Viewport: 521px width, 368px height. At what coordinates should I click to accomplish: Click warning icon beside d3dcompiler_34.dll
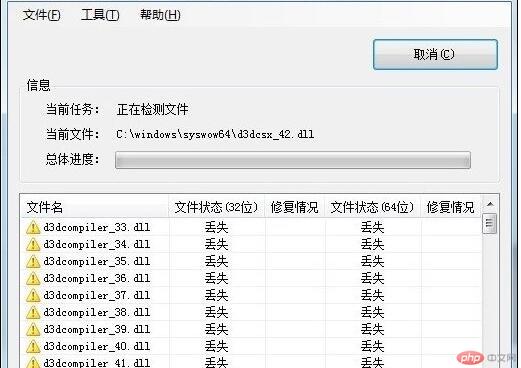click(33, 244)
